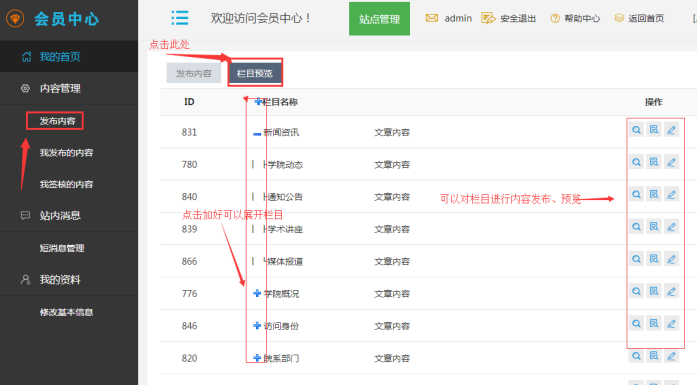This screenshot has height=386, width=698.
Task: Open 我发布的内容 in sidebar
Action: click(x=66, y=153)
